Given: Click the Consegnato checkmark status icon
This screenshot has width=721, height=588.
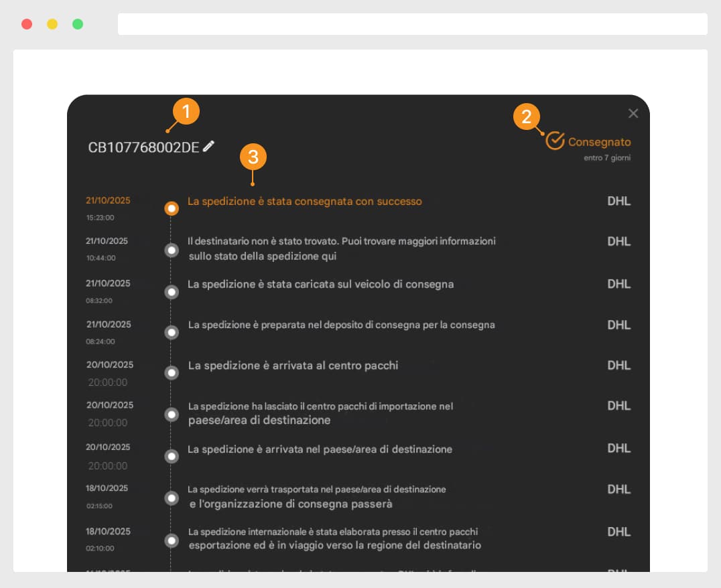Looking at the screenshot, I should 555,141.
